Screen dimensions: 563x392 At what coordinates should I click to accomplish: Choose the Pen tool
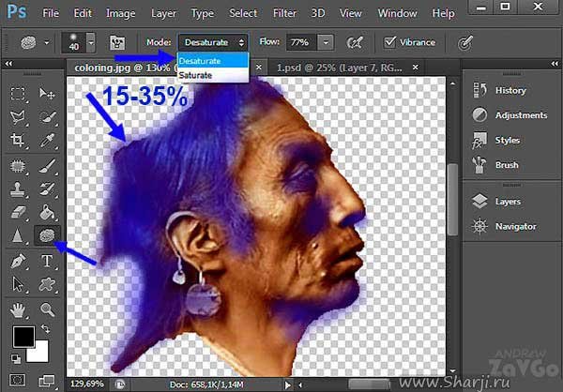[x=18, y=261]
